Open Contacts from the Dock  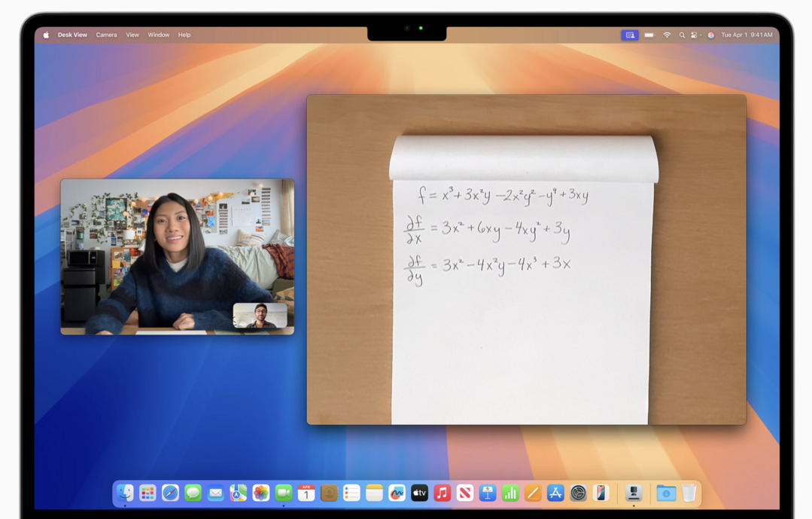[329, 493]
